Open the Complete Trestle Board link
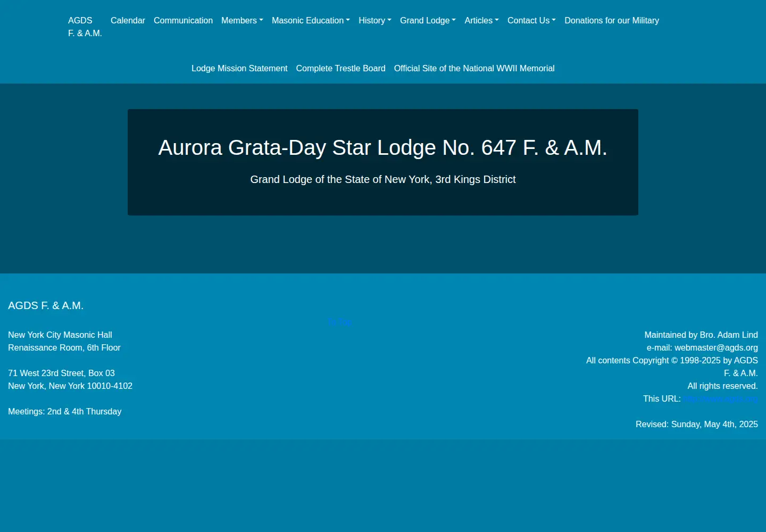The height and width of the screenshot is (532, 766). pos(340,68)
